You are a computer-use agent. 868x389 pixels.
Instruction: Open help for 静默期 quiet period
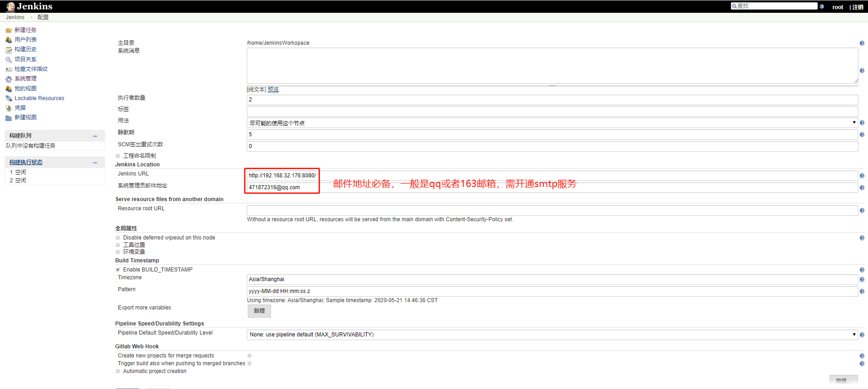point(862,134)
